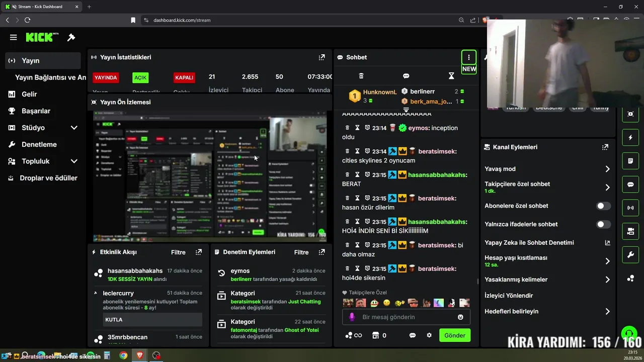Click the document notes sidebar button

pyautogui.click(x=630, y=161)
